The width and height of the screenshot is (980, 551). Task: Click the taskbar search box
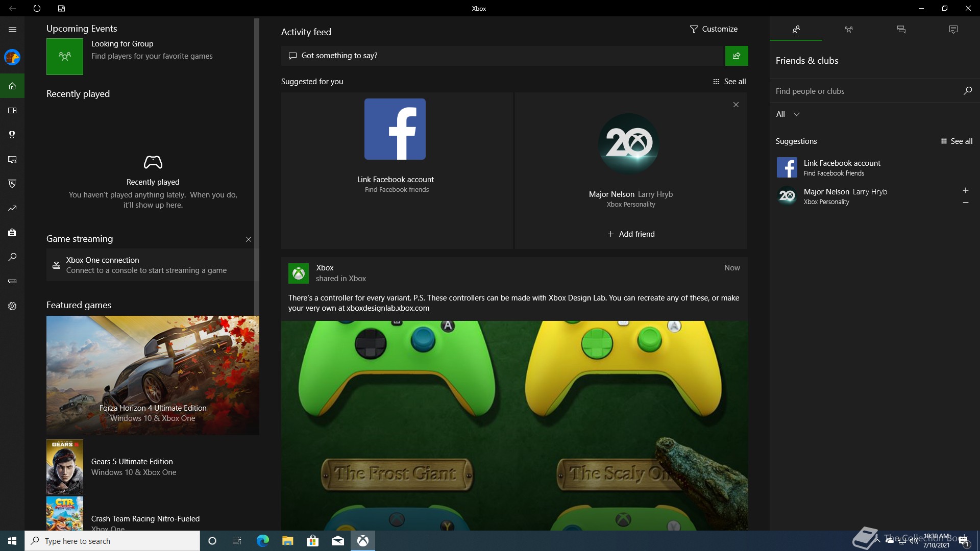[112, 541]
